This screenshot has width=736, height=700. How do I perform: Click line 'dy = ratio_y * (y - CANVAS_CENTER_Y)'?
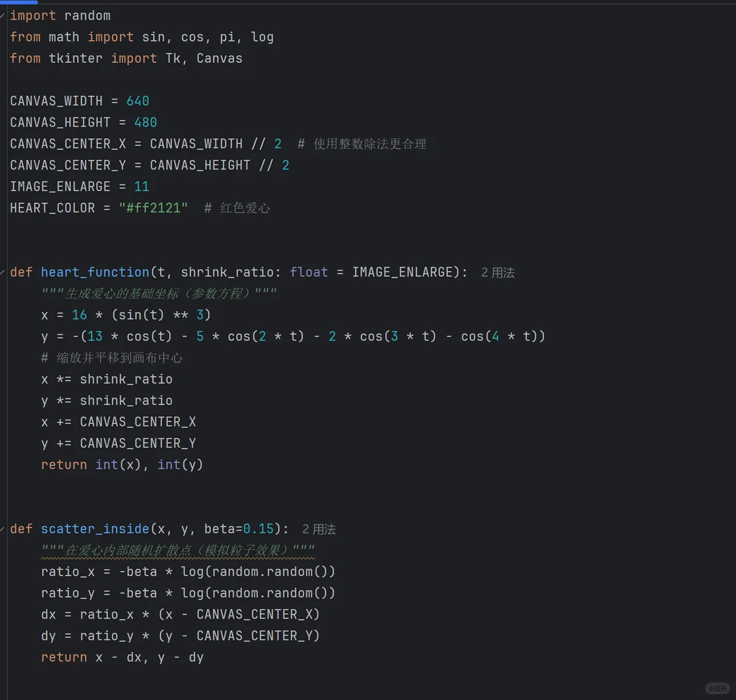point(180,636)
